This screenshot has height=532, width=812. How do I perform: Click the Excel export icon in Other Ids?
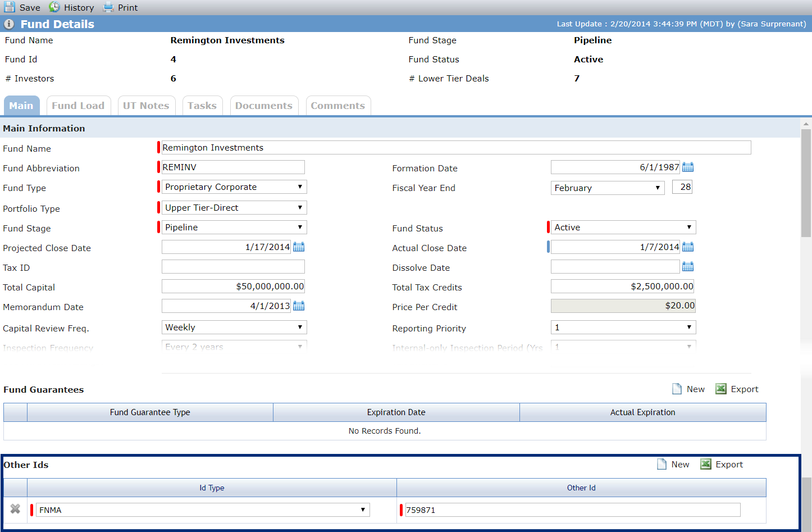[706, 464]
